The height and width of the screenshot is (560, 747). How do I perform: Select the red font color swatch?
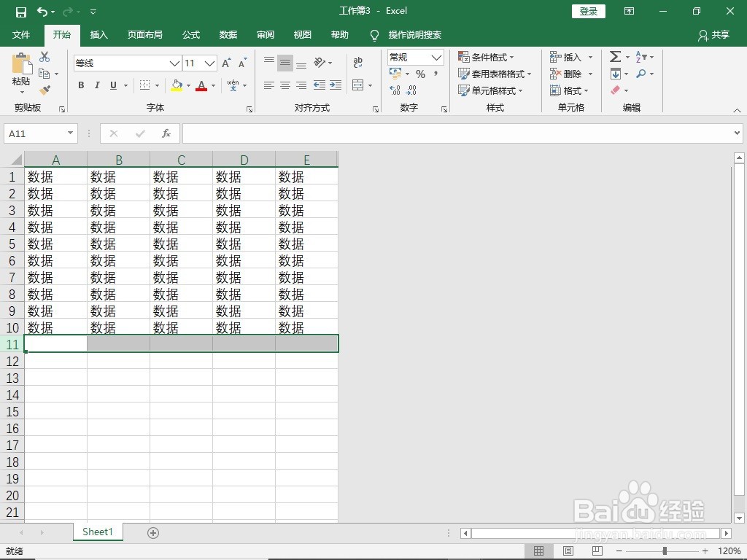coord(201,85)
